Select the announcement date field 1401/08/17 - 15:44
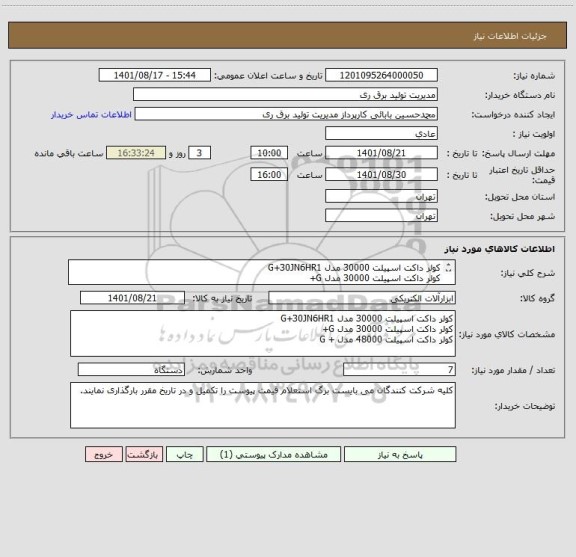576x557 pixels. pos(155,75)
